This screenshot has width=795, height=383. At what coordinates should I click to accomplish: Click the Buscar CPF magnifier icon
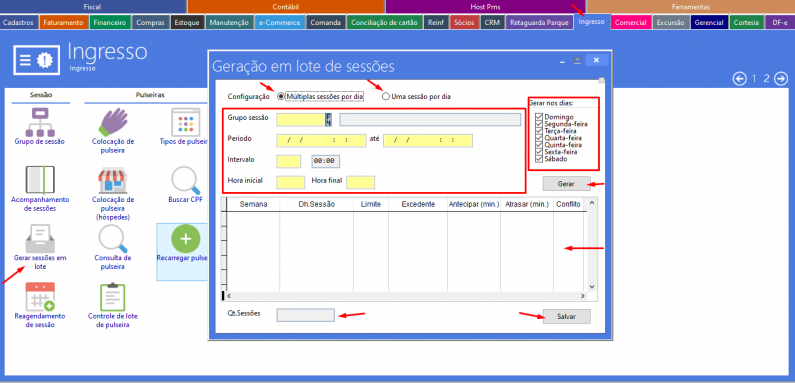(x=186, y=180)
